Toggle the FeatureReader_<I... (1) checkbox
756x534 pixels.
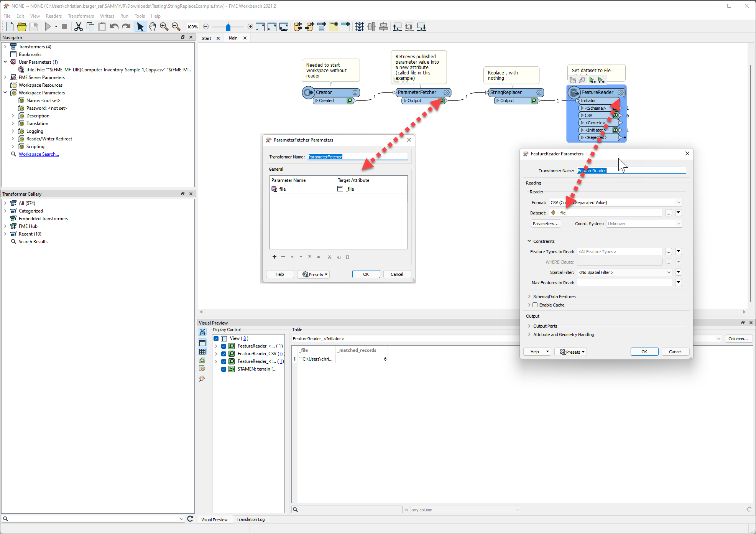point(224,361)
